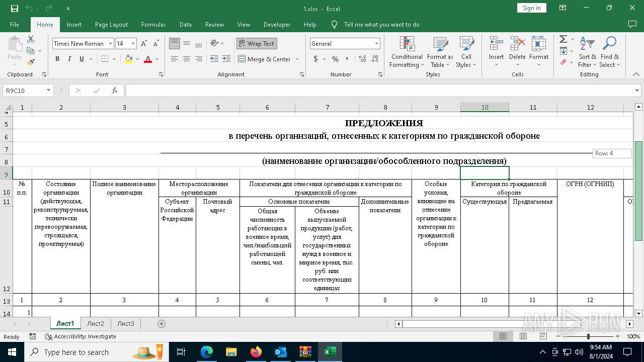Switch to Page Break Preview view

[543, 336]
